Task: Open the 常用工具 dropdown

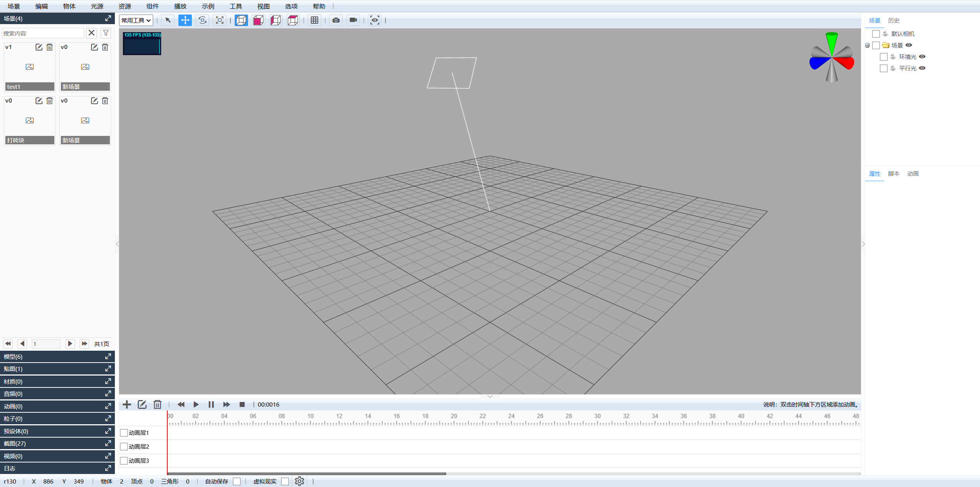Action: [136, 20]
